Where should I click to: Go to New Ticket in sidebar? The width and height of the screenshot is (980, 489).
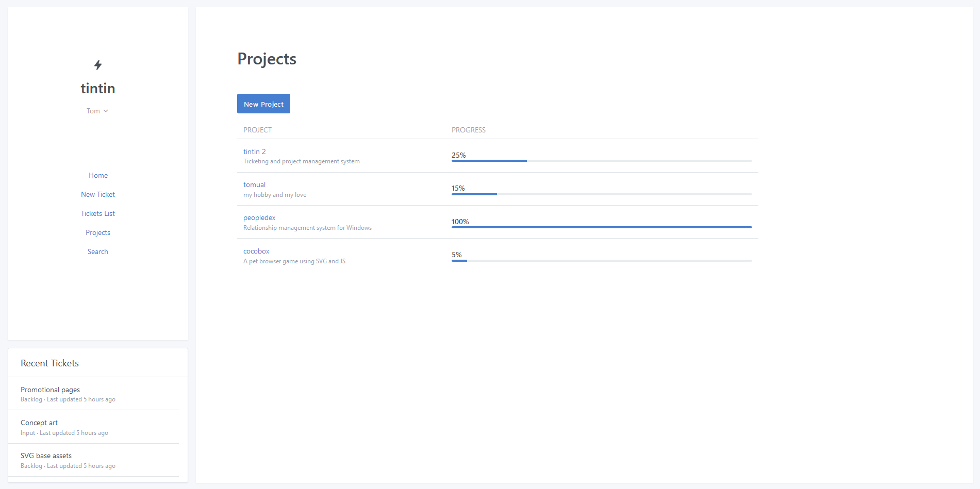98,194
